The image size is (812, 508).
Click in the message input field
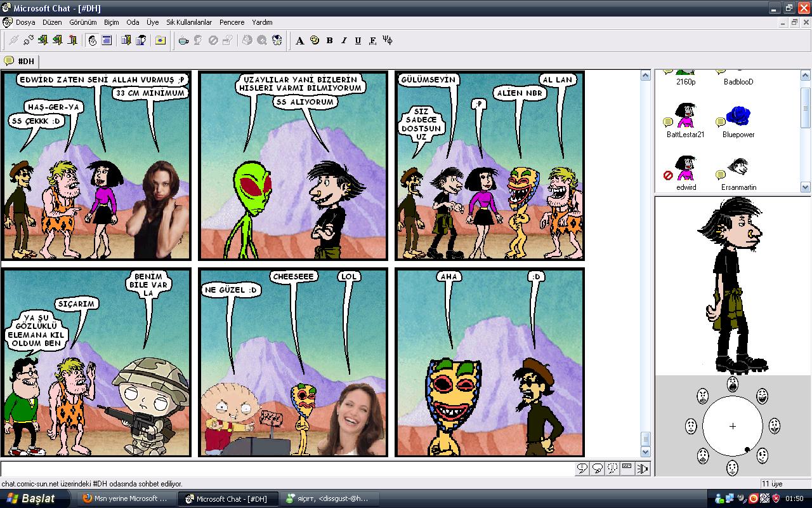[287, 469]
